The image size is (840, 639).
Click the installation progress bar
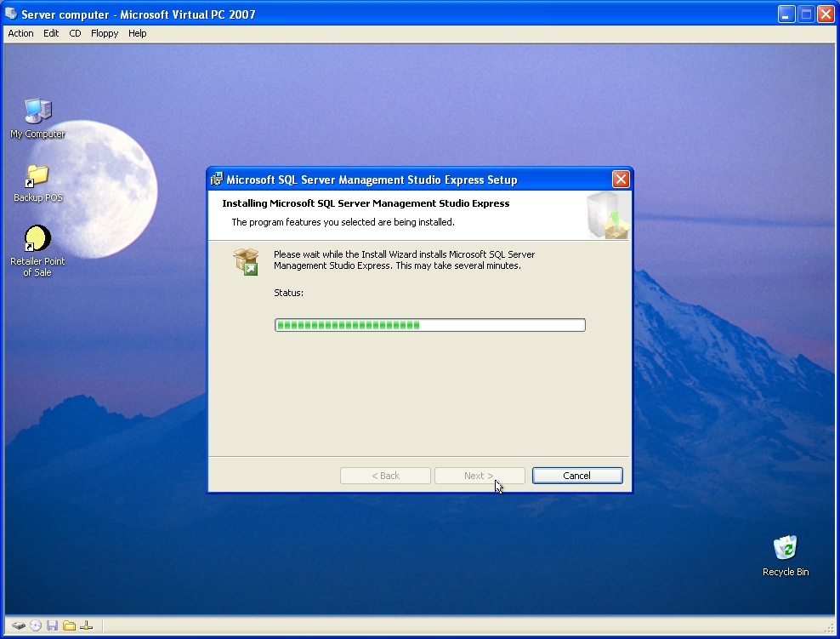click(429, 325)
